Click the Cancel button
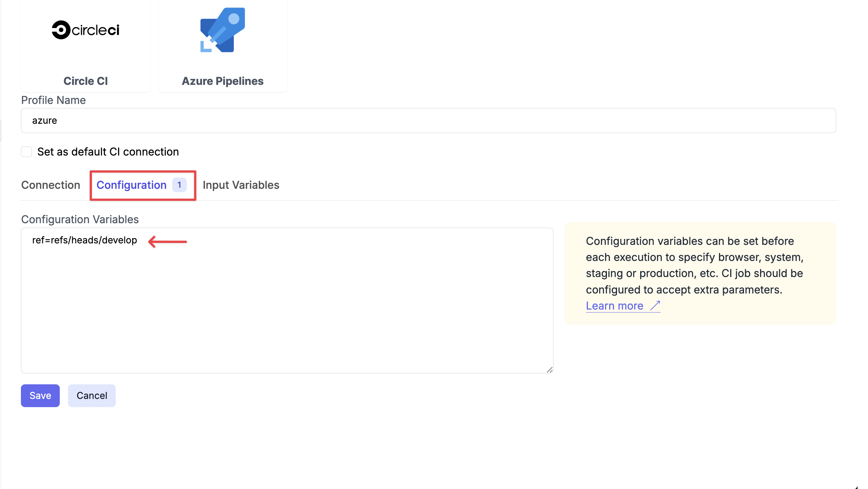 [92, 395]
